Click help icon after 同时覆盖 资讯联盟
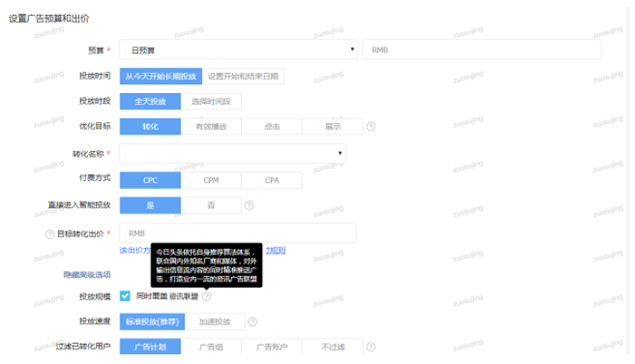The width and height of the screenshot is (635, 364). [207, 296]
